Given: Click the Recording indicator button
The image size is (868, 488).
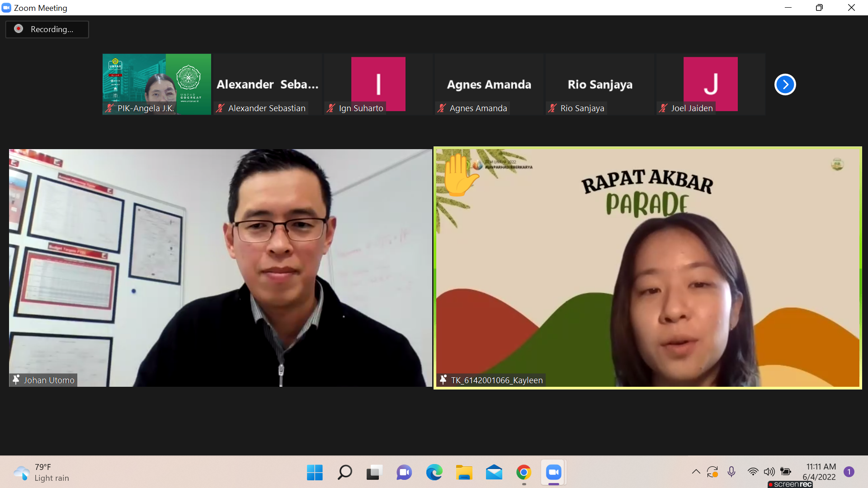Looking at the screenshot, I should click(x=47, y=29).
